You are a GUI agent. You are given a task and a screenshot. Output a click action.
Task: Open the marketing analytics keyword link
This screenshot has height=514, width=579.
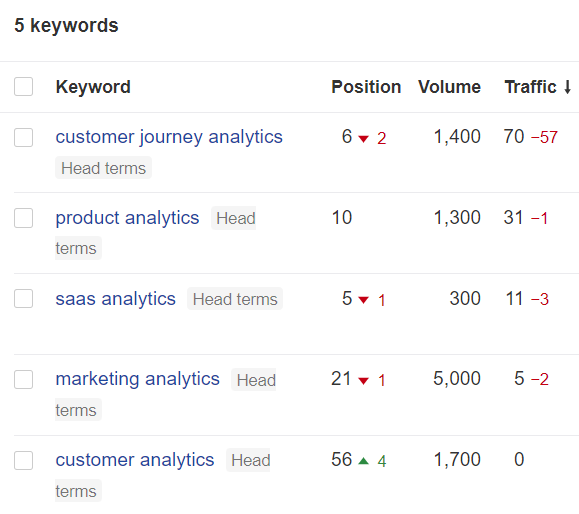(x=137, y=379)
